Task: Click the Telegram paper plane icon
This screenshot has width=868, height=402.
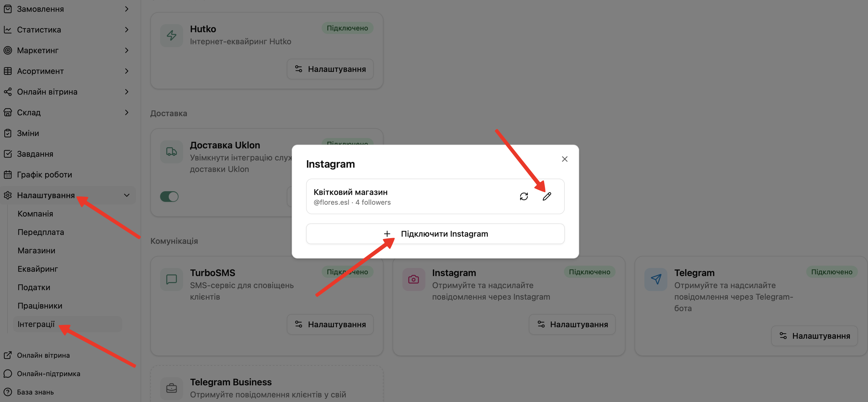Action: coord(656,279)
